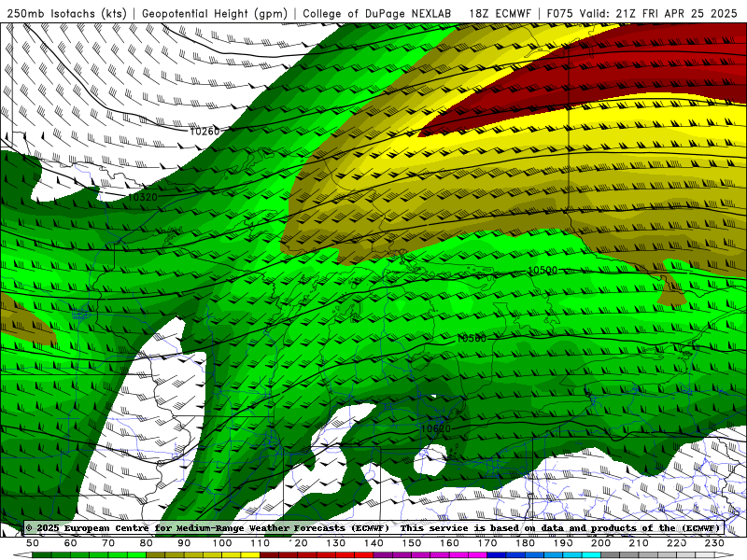Click the 10260 height contour label
The image size is (747, 560).
click(x=204, y=131)
